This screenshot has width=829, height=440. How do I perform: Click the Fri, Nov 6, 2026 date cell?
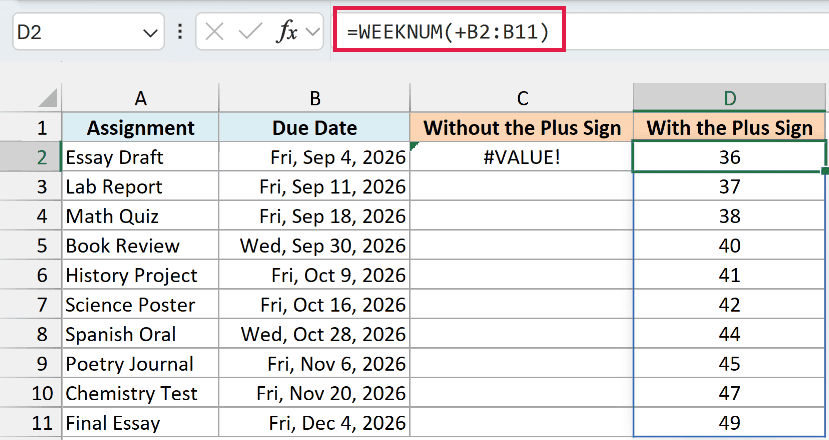pos(315,364)
